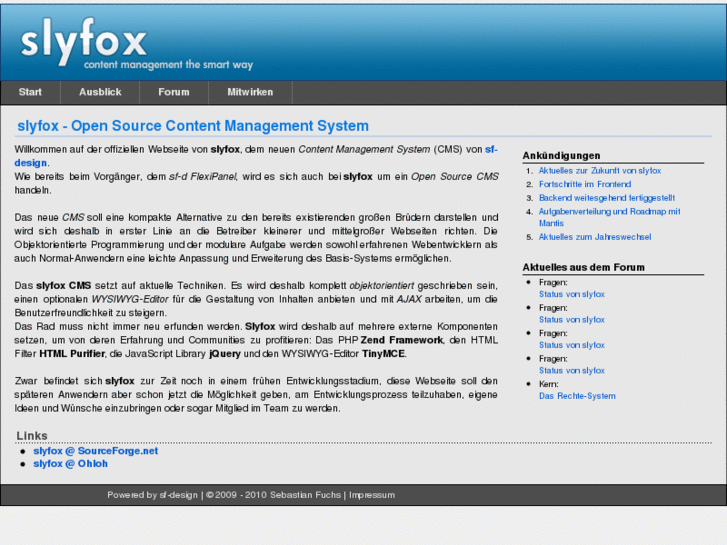Screen dimensions: 727x545
Task: Open 'Aktuelles zur Zukunft von slyfox' announcement
Action: 599,171
